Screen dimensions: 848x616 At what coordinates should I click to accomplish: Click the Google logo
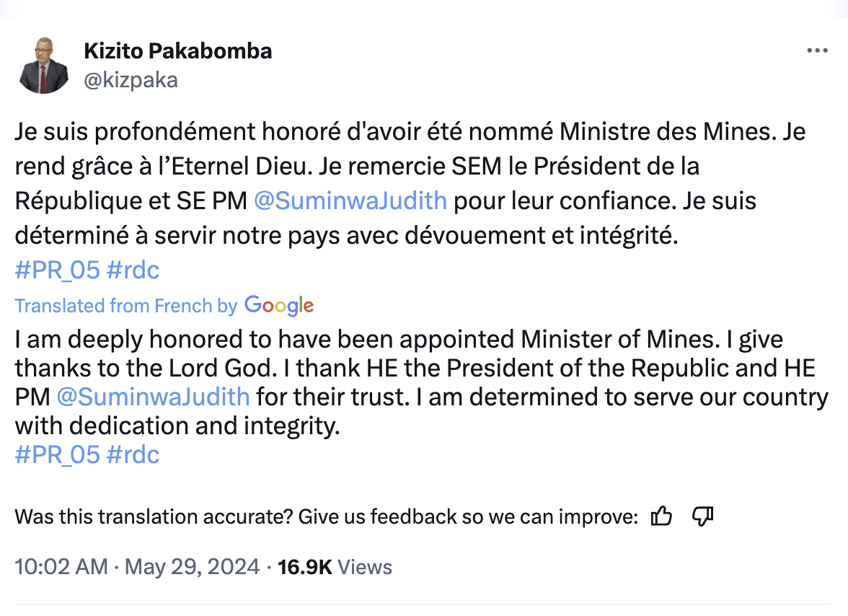pyautogui.click(x=279, y=306)
